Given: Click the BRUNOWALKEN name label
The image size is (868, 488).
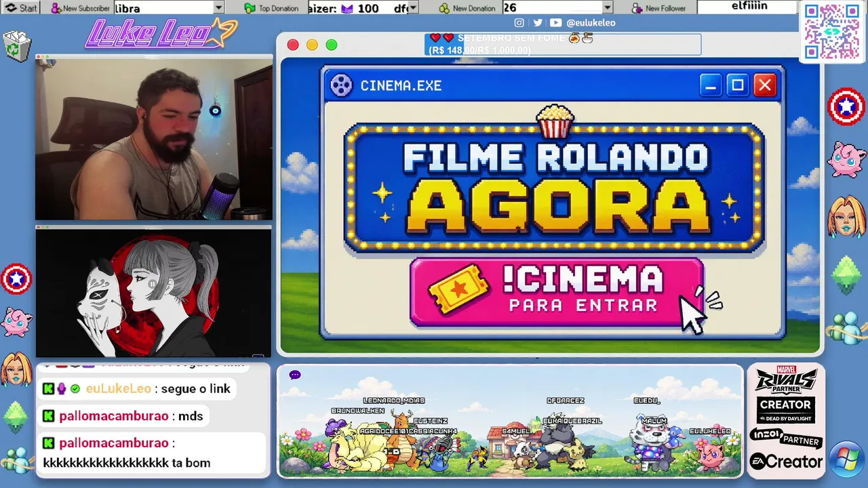Looking at the screenshot, I should click(x=358, y=411).
